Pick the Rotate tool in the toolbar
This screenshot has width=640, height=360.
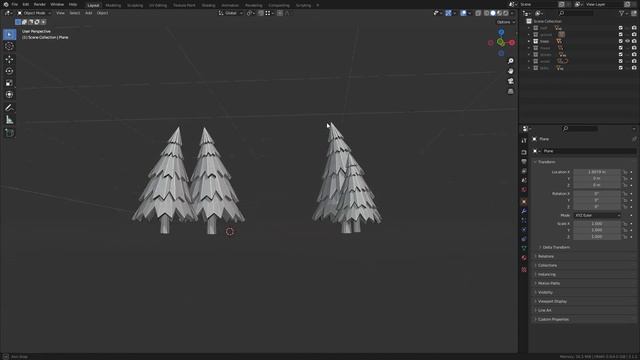(9, 71)
